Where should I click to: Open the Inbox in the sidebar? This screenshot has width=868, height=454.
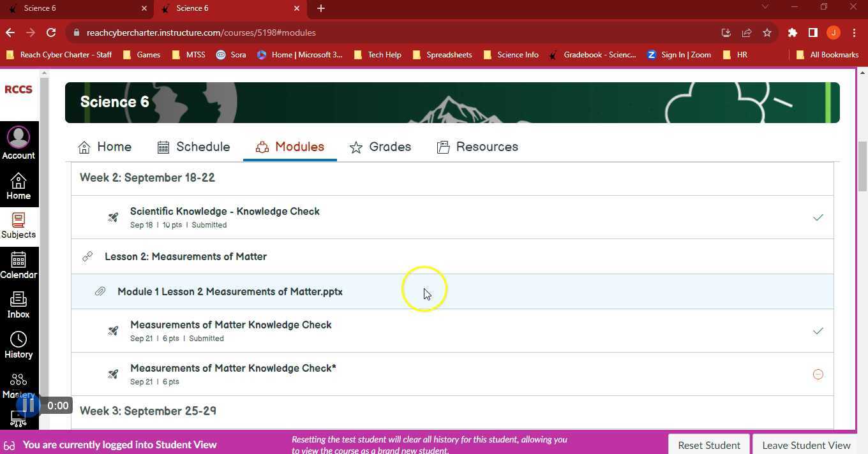point(19,305)
